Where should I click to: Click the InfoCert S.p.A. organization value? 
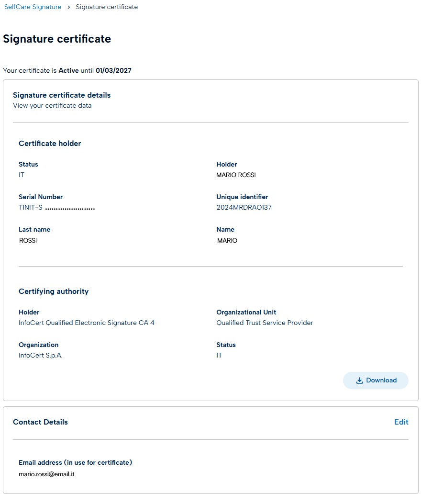point(41,355)
